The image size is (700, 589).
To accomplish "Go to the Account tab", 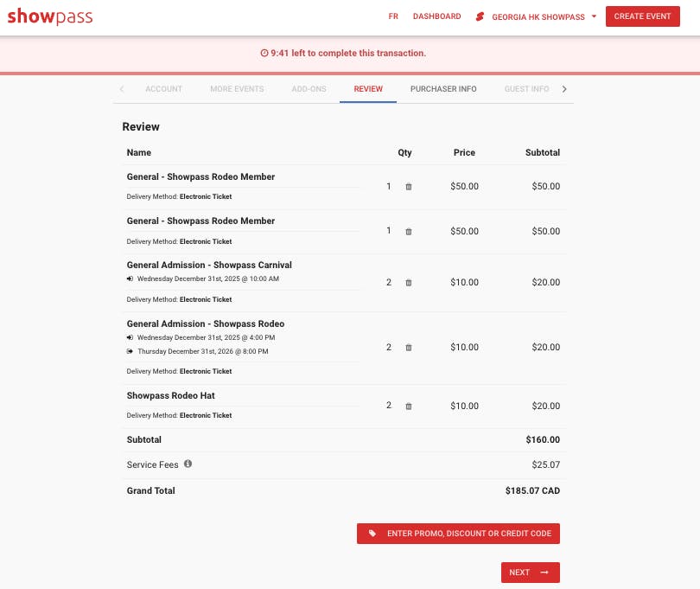I will pos(164,89).
